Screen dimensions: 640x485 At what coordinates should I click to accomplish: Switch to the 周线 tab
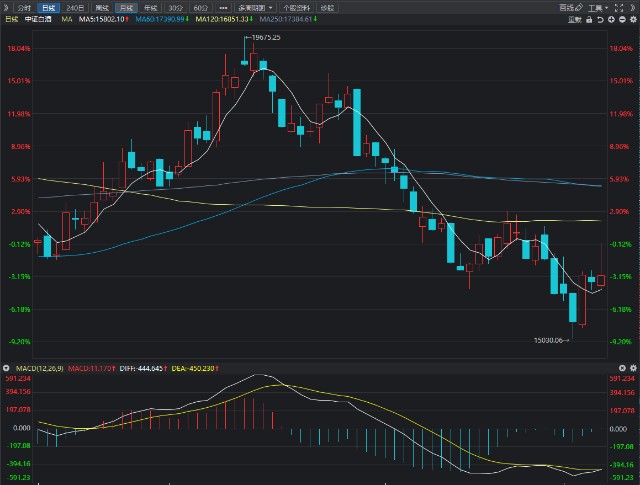click(x=102, y=8)
